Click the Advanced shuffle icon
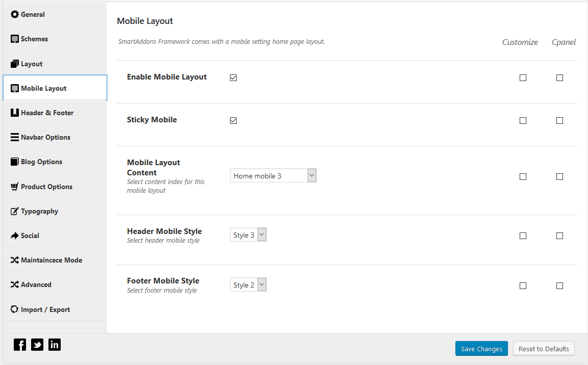 15,285
